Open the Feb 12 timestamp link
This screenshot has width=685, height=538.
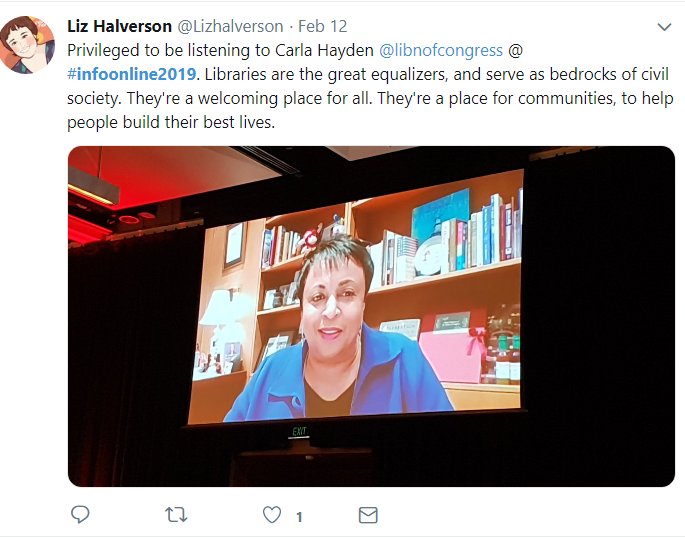[x=322, y=27]
